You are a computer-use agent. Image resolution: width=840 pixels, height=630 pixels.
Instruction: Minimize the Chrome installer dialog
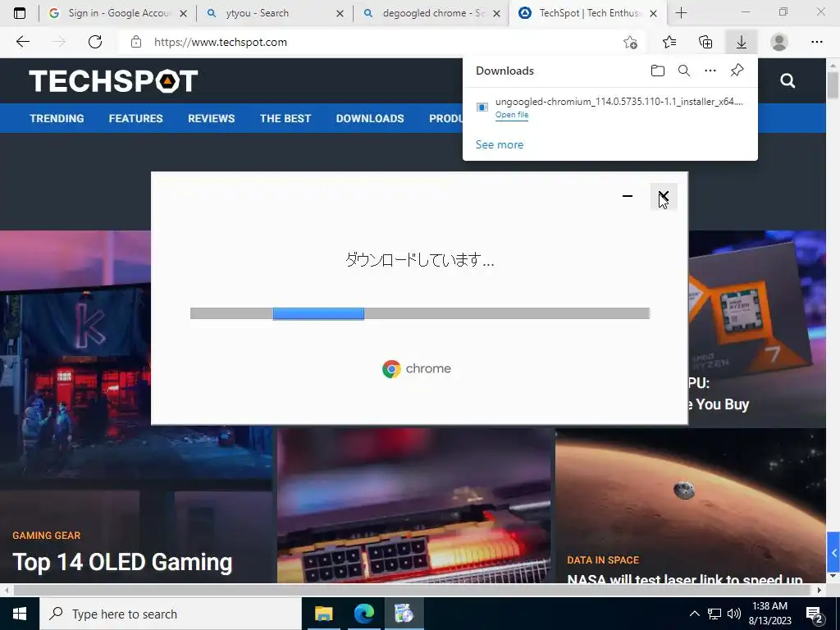point(628,196)
